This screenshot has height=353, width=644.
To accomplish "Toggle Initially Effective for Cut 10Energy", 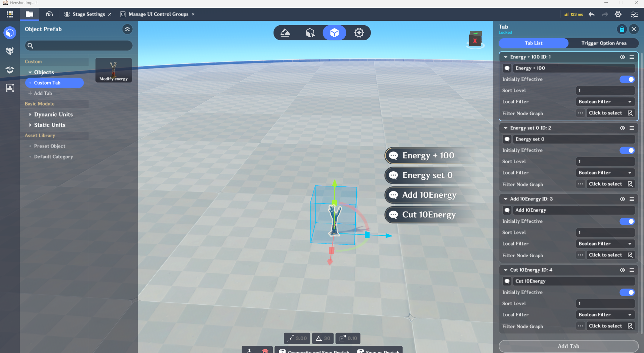I will pyautogui.click(x=627, y=293).
